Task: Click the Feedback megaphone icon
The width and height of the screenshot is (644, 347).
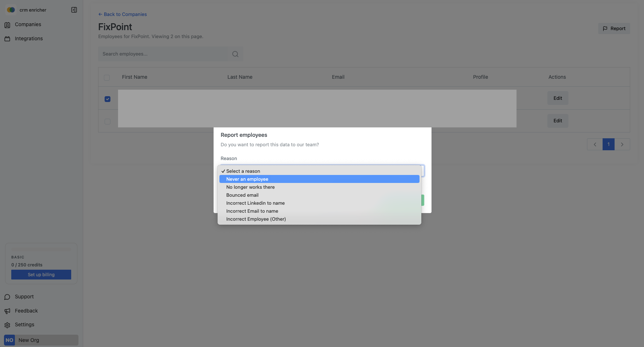Action: tap(7, 311)
